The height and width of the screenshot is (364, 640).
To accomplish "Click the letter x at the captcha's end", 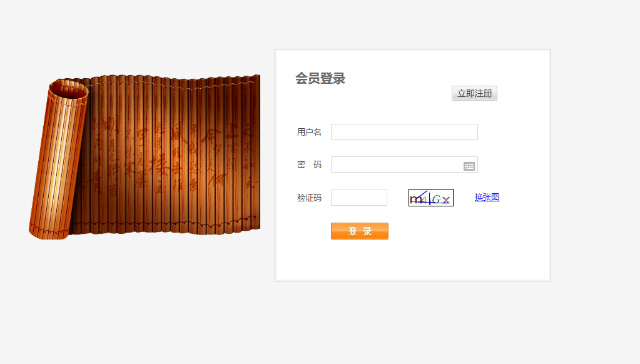I will click(x=445, y=200).
